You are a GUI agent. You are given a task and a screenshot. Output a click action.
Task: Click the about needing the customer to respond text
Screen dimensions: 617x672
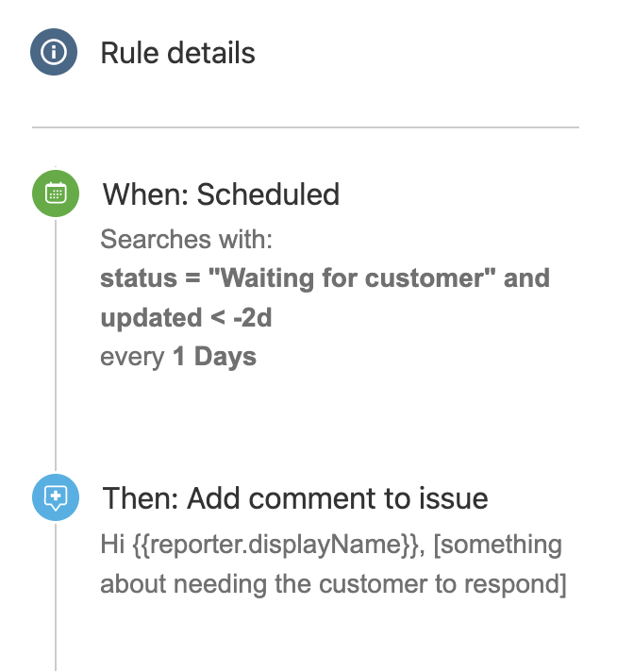click(x=333, y=584)
